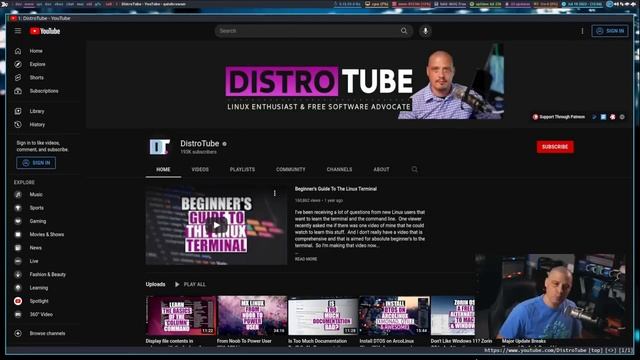Search within channel magnifier icon
640x360 pixels.
(414, 169)
